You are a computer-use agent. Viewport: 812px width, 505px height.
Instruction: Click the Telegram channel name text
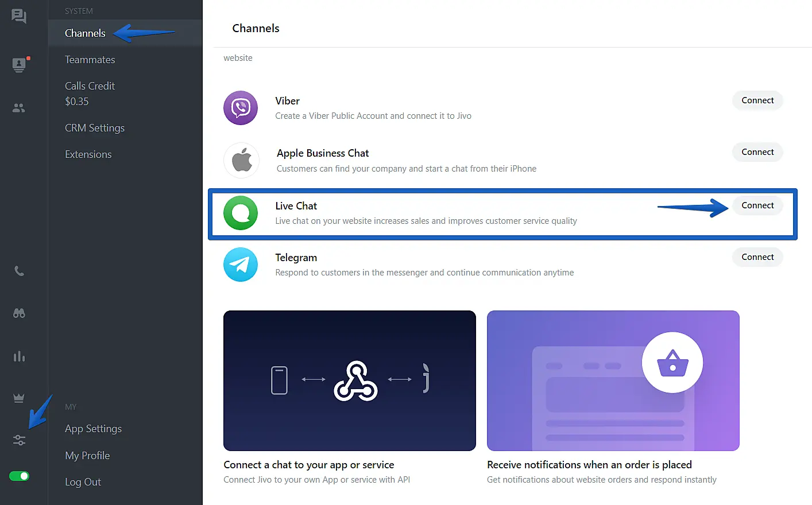(x=296, y=258)
